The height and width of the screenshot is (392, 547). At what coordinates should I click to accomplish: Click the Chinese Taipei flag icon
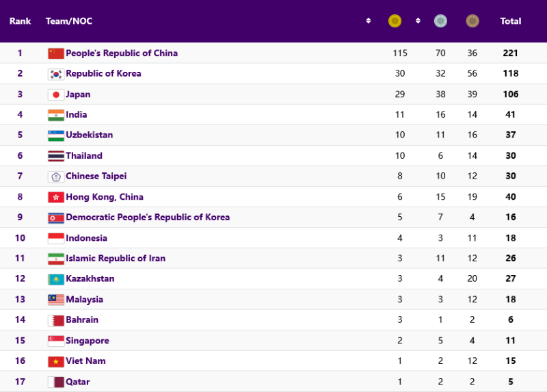click(x=56, y=177)
